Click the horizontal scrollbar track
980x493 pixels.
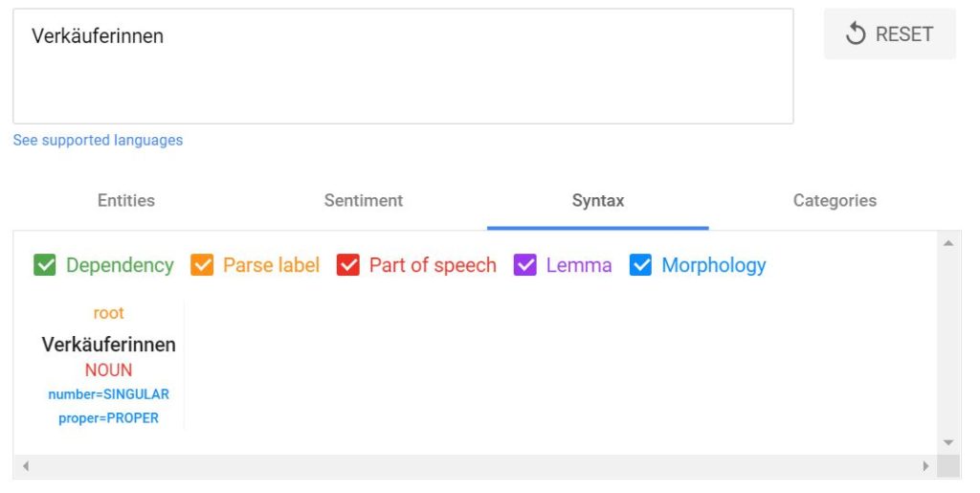point(475,466)
